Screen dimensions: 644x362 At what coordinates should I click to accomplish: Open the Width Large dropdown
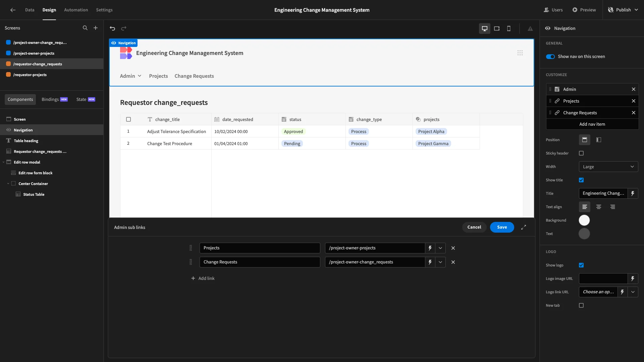tap(608, 167)
